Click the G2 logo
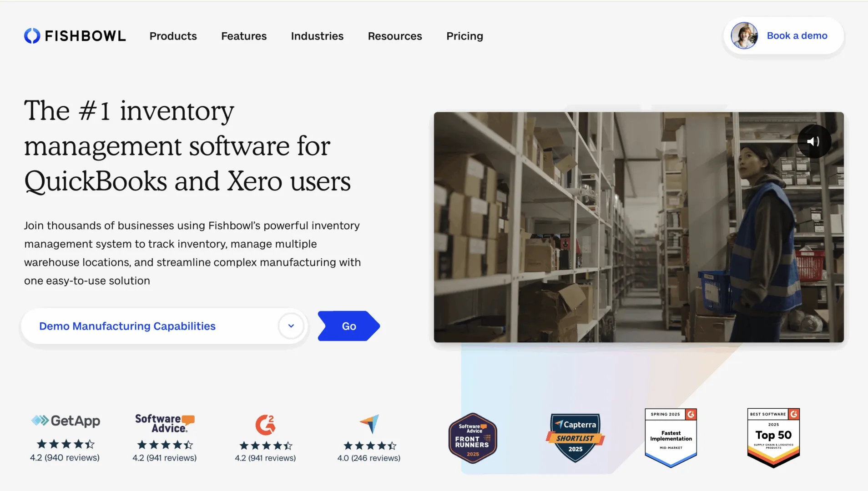The height and width of the screenshot is (491, 868). click(265, 425)
